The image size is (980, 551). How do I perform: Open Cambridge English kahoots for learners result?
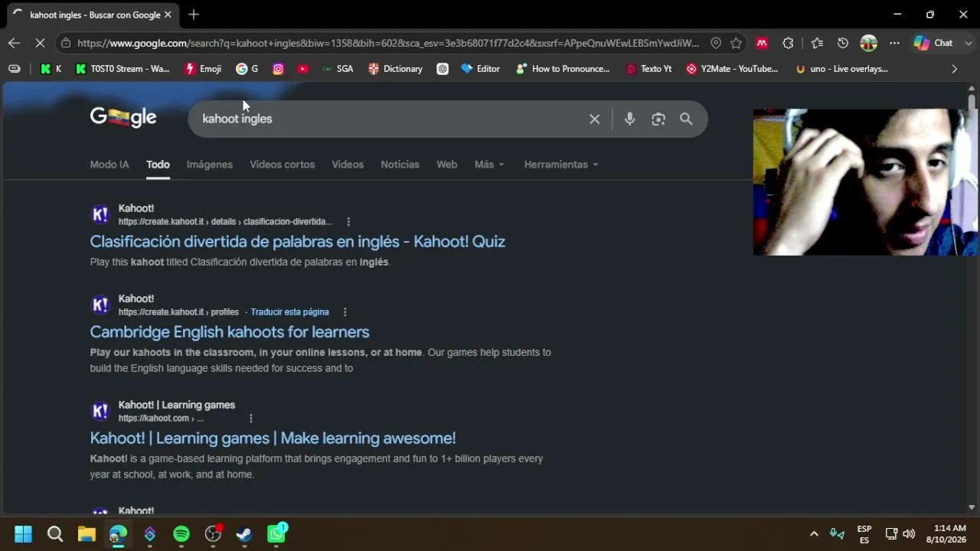(230, 332)
